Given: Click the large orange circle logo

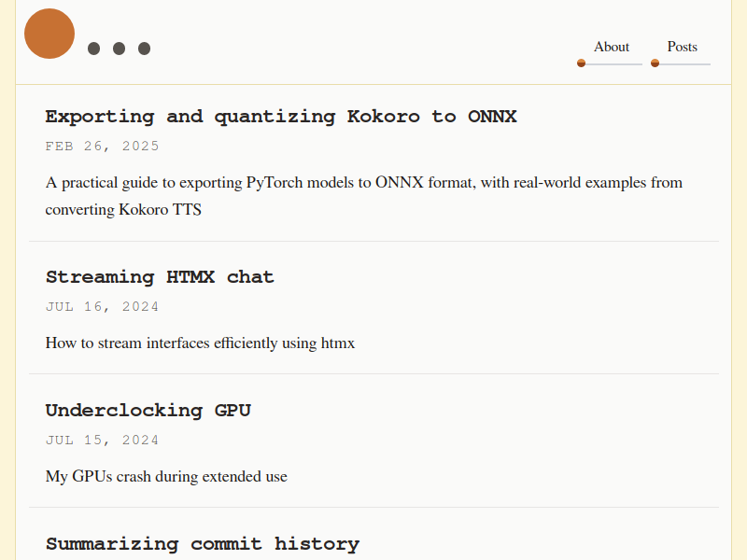Looking at the screenshot, I should click(x=49, y=34).
